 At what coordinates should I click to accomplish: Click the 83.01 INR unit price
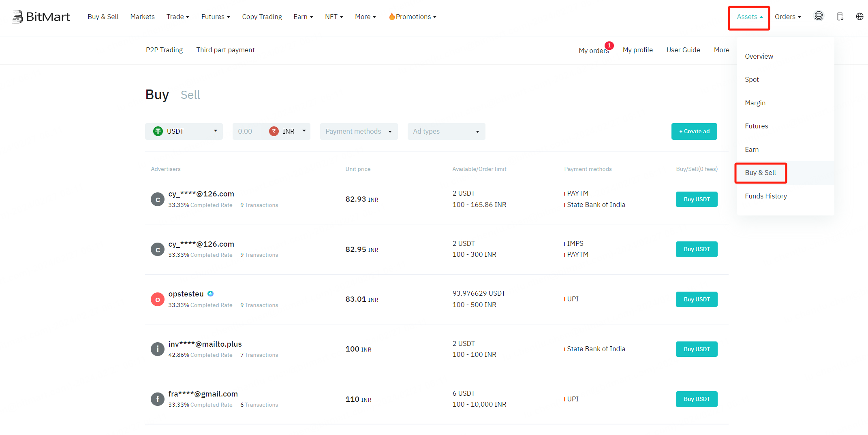[x=361, y=299]
